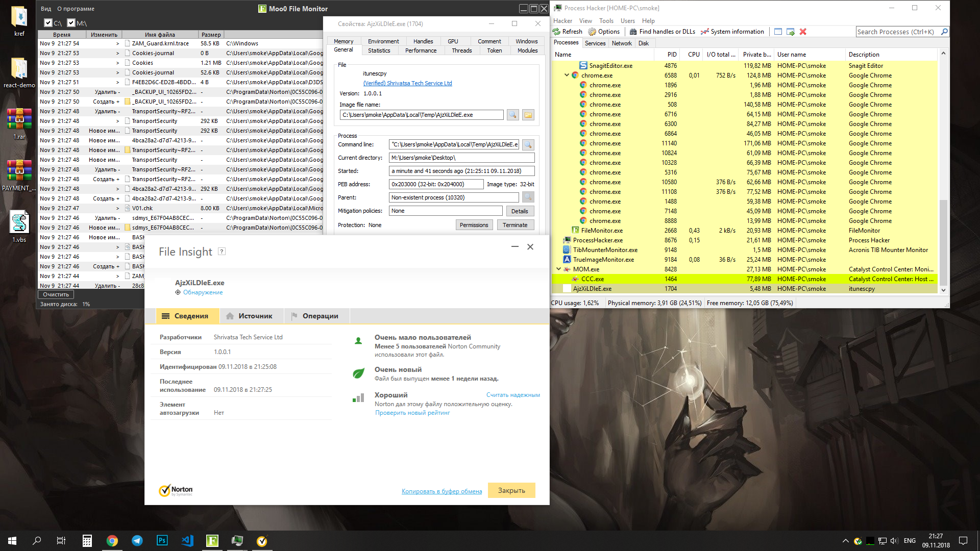Image resolution: width=980 pixels, height=551 pixels.
Task: Open the Источник tab in File Insight
Action: pos(250,316)
